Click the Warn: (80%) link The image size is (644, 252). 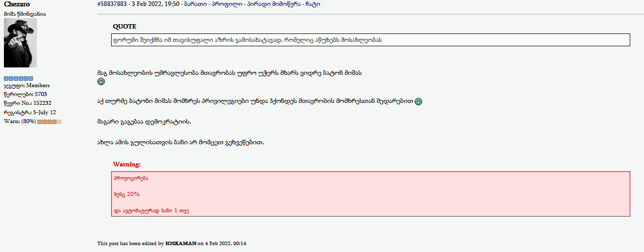tap(20, 121)
